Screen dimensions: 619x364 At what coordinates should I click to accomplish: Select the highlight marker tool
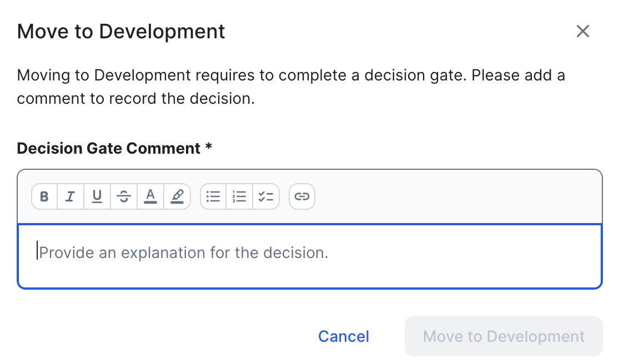coord(177,196)
